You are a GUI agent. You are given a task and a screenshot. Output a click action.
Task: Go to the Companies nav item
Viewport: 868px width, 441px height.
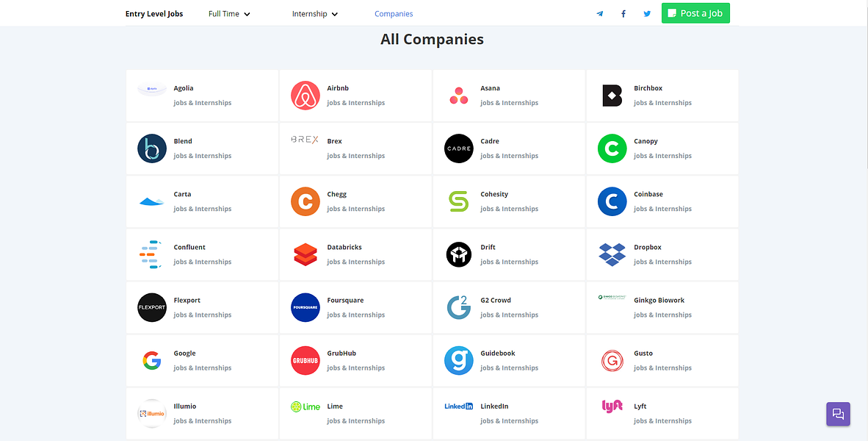[x=394, y=14]
